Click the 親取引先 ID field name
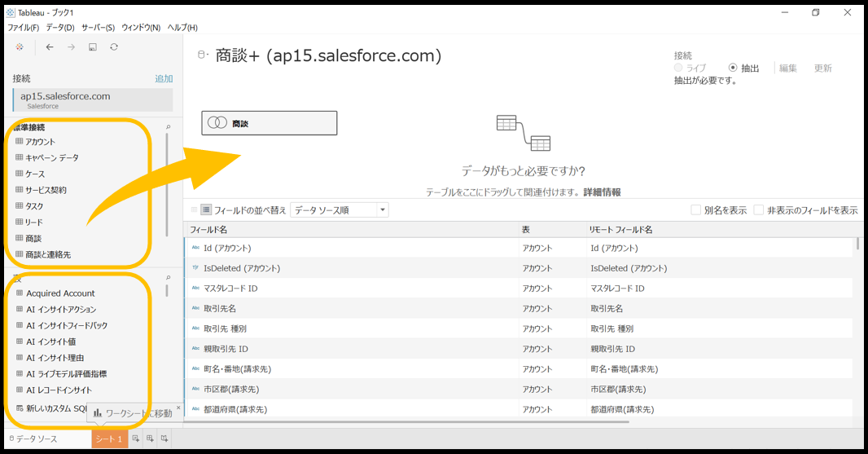Screen dimensions: 868x454 [226, 349]
